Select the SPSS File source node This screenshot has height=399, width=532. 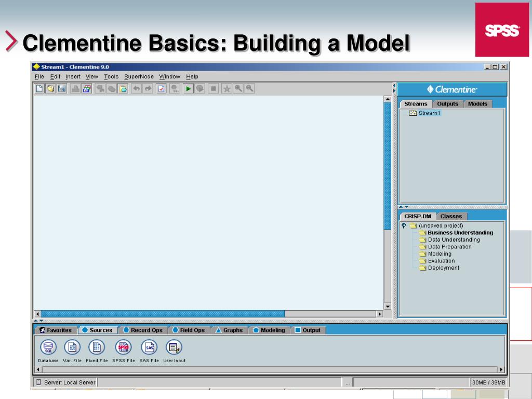(123, 347)
